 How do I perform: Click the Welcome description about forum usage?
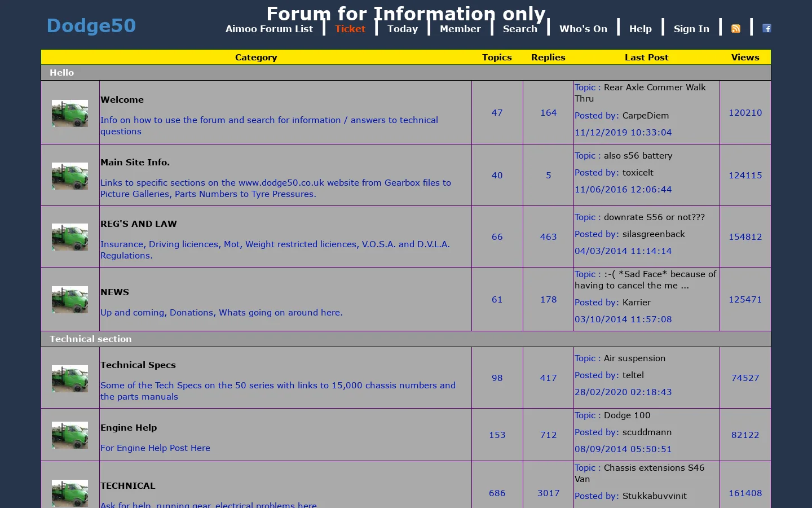pyautogui.click(x=269, y=126)
